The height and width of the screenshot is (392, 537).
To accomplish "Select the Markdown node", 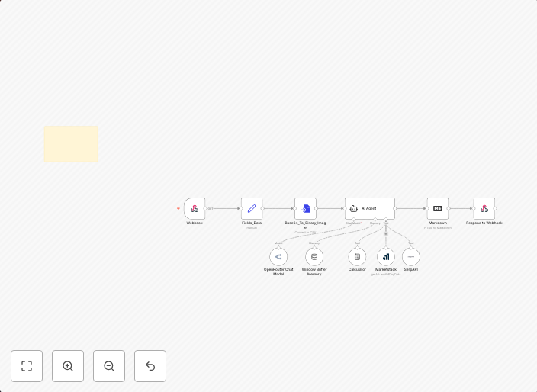I will 438,208.
